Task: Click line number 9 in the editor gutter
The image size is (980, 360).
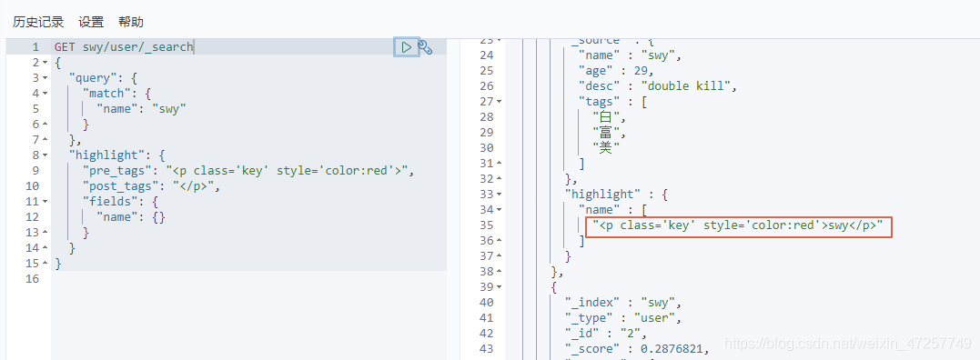Action: (x=35, y=170)
